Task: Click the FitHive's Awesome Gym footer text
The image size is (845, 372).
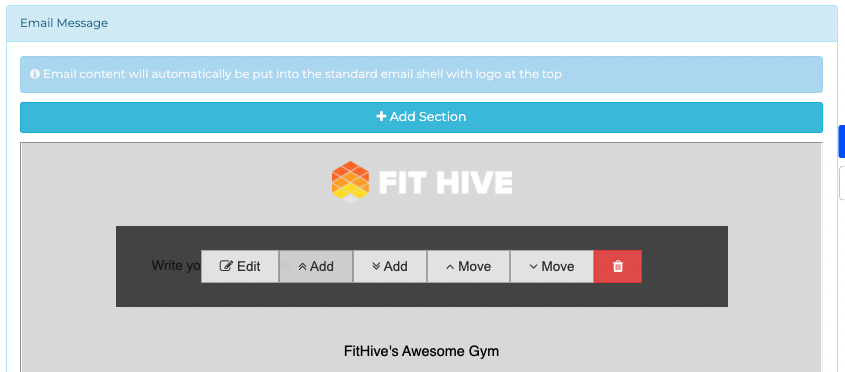Action: click(421, 352)
